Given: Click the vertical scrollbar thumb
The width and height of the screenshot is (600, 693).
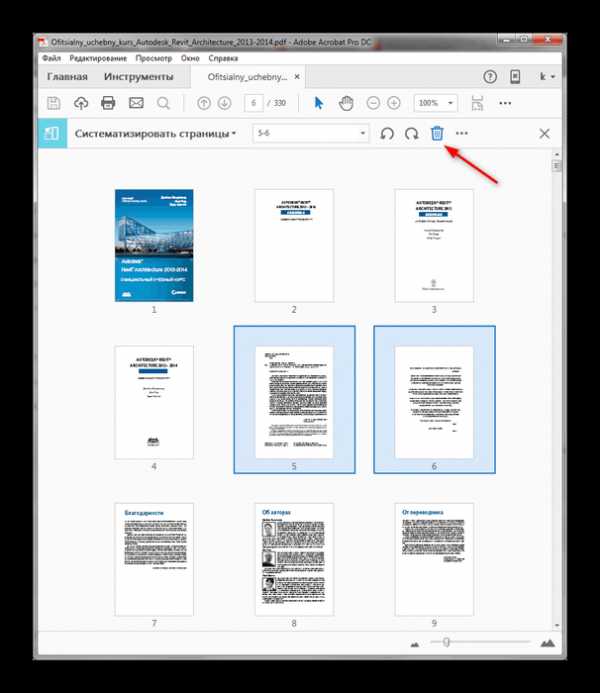Looking at the screenshot, I should tap(557, 166).
